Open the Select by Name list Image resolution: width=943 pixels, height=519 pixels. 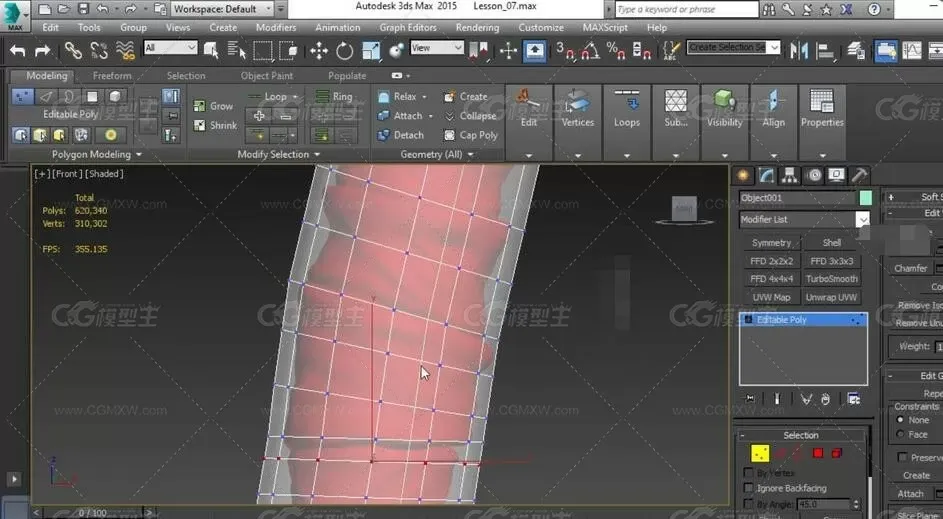click(x=237, y=51)
